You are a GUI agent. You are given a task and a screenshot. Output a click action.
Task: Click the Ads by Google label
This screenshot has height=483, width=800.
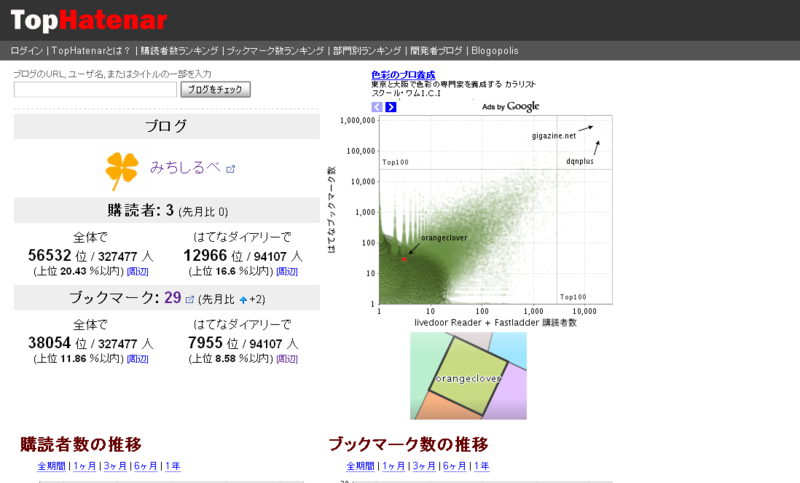(x=510, y=106)
